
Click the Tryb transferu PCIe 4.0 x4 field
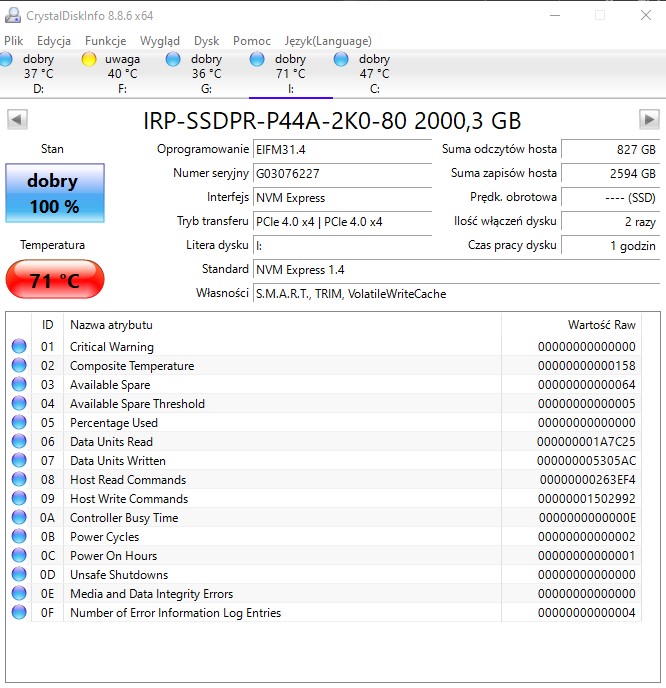[x=342, y=222]
